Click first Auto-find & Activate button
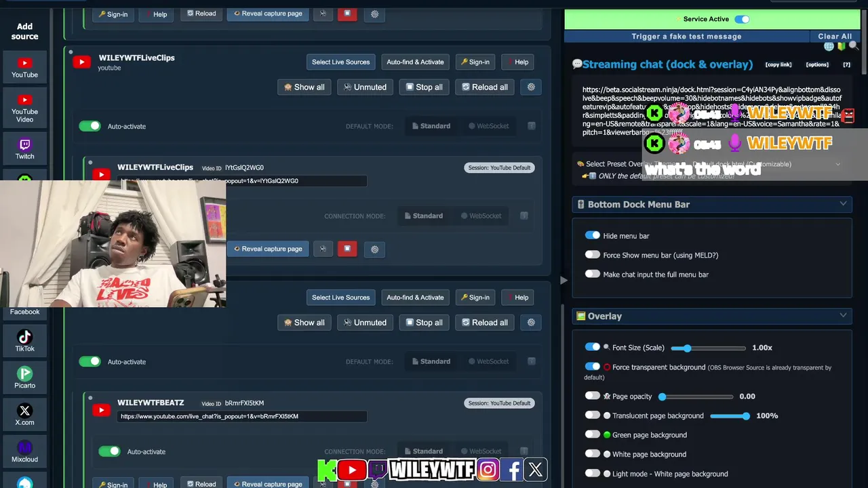 pyautogui.click(x=415, y=62)
